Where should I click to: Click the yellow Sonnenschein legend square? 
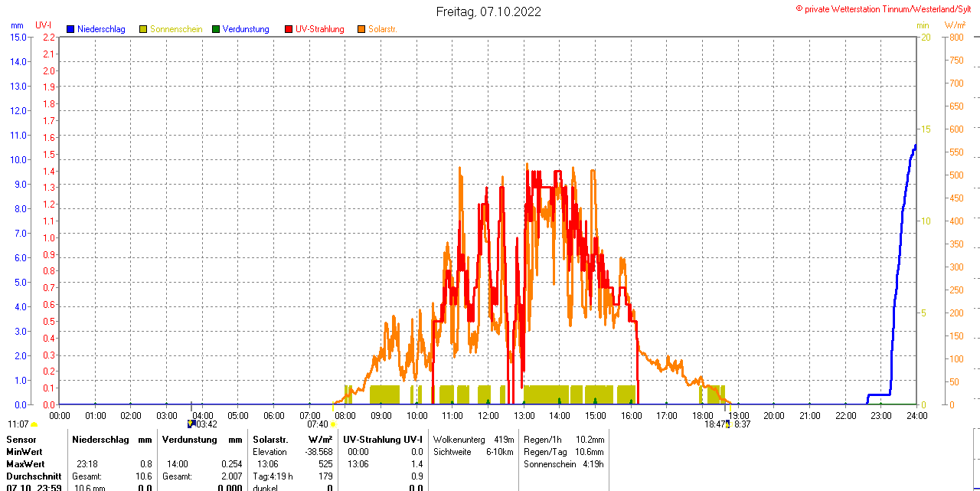143,29
